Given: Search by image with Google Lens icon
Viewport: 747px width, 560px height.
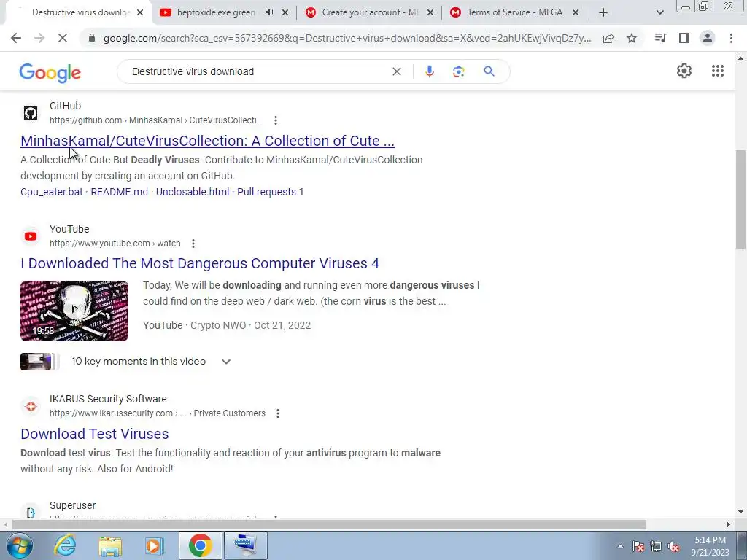Looking at the screenshot, I should (458, 71).
